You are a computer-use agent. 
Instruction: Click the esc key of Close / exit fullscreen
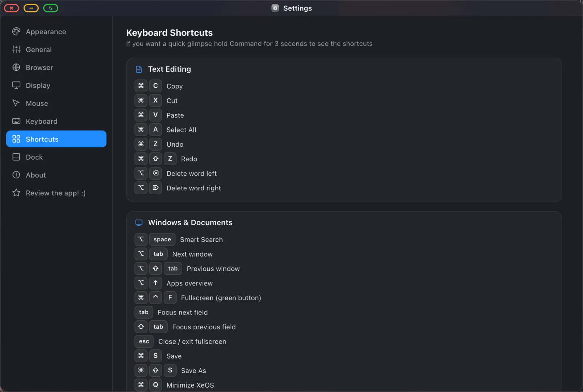pos(144,341)
